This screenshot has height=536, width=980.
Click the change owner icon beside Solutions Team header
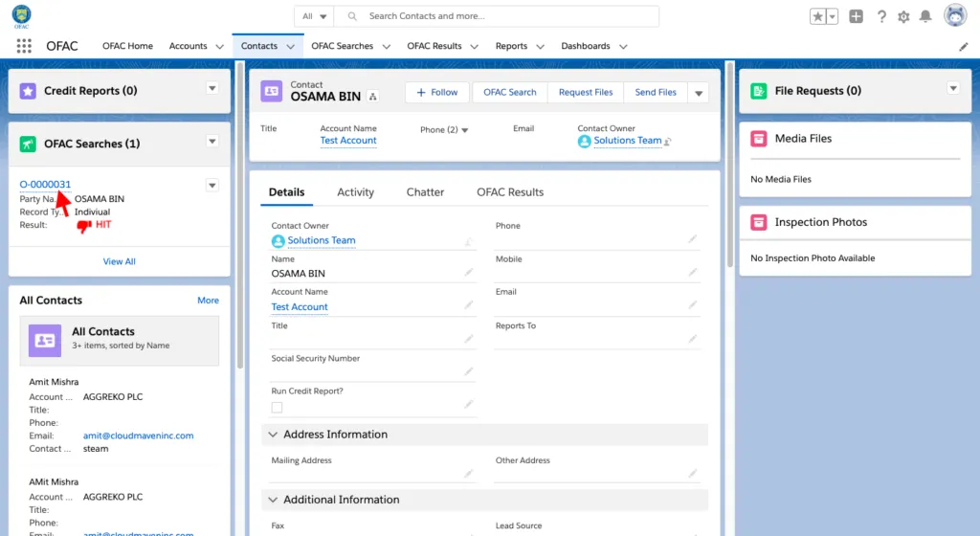(x=667, y=142)
